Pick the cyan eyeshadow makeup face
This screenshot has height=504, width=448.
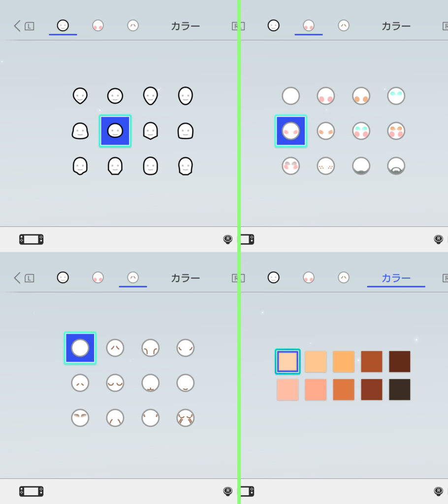pyautogui.click(x=396, y=96)
